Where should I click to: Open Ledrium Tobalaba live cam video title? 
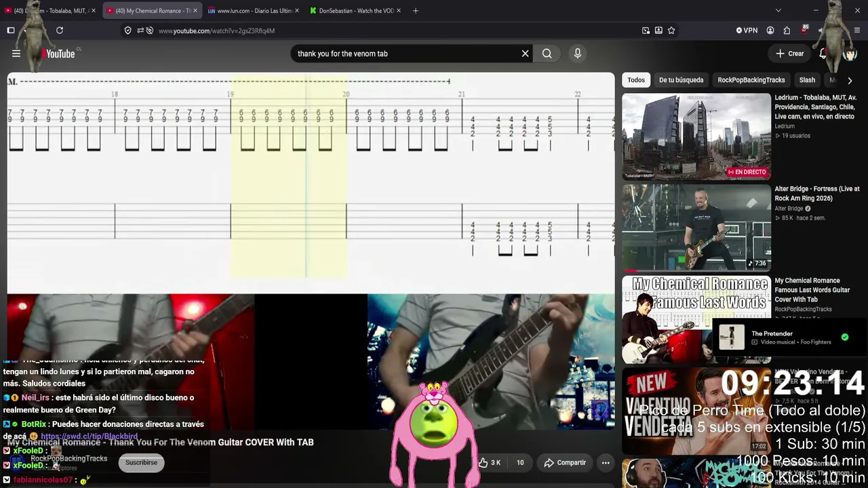(x=816, y=107)
